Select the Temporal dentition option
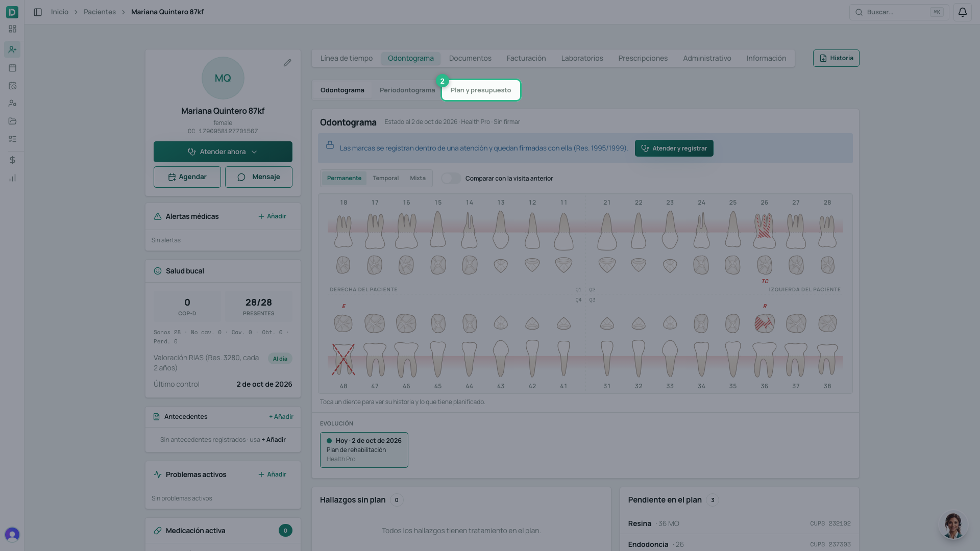The height and width of the screenshot is (551, 980). point(385,178)
